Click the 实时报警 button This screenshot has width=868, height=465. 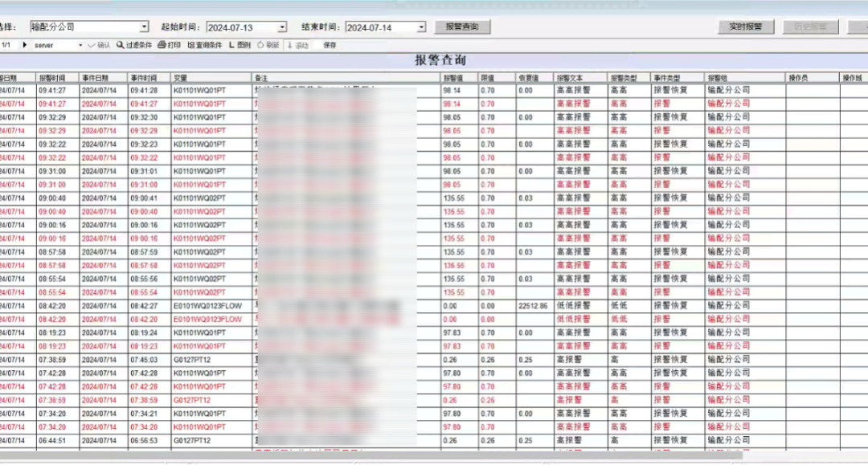click(x=746, y=27)
